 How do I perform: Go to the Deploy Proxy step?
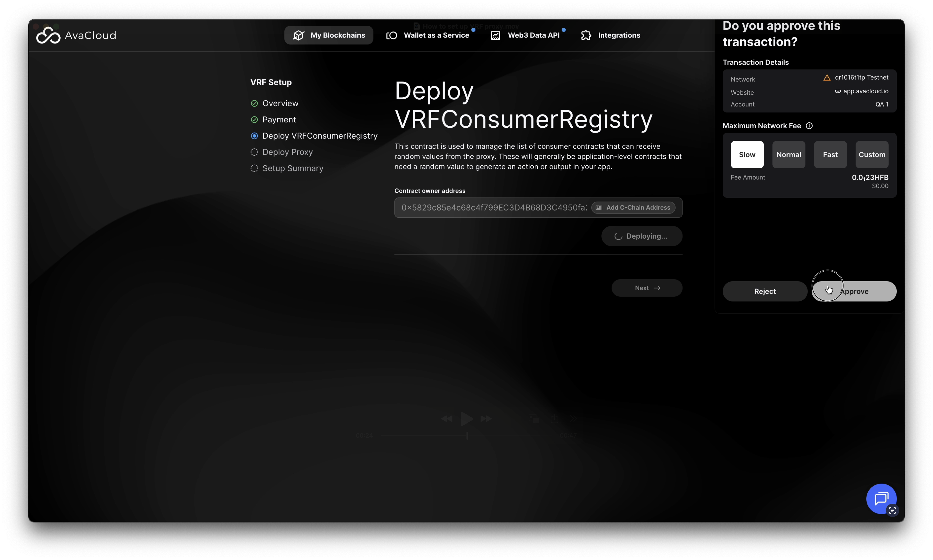tap(287, 152)
